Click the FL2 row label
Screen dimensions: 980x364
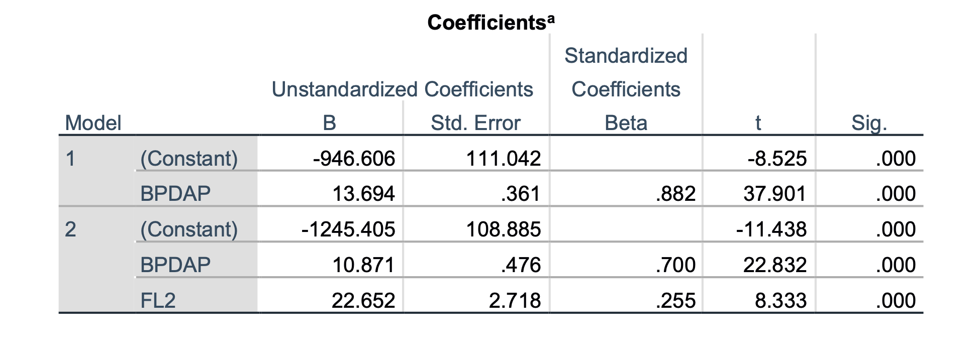(x=158, y=301)
